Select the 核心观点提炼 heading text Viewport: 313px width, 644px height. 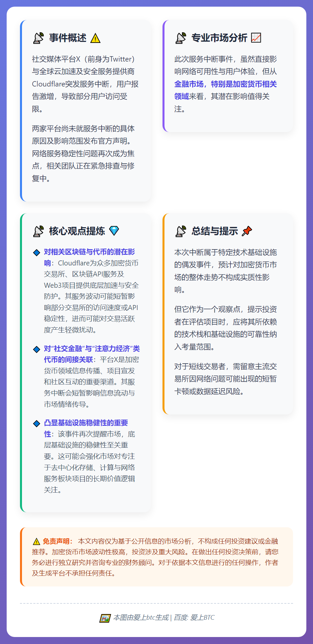[x=77, y=231]
